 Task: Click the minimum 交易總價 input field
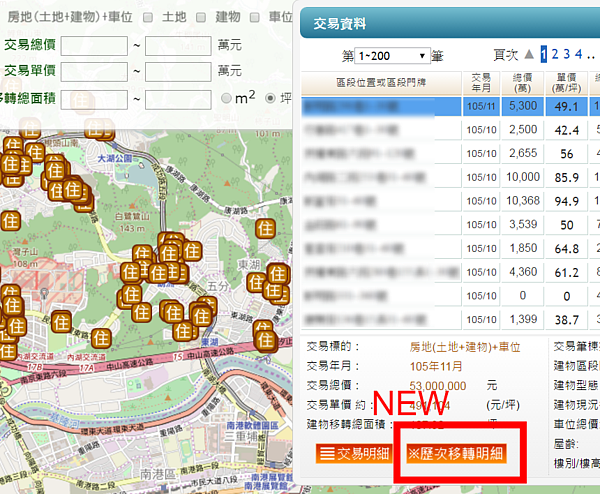coord(94,46)
